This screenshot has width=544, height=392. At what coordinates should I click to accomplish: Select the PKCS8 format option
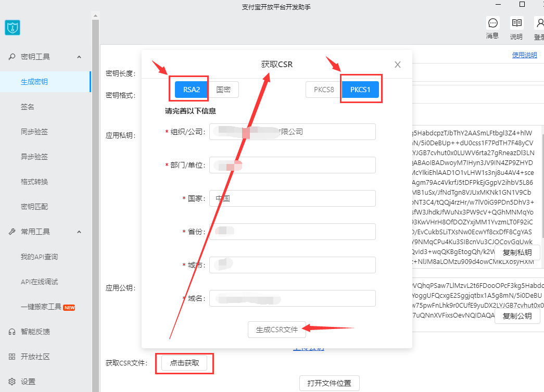click(324, 90)
